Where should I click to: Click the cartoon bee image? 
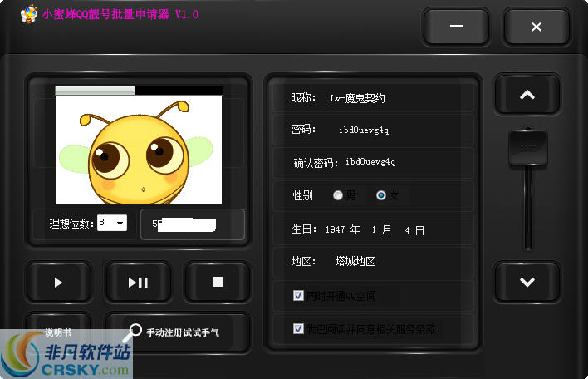pyautogui.click(x=139, y=150)
